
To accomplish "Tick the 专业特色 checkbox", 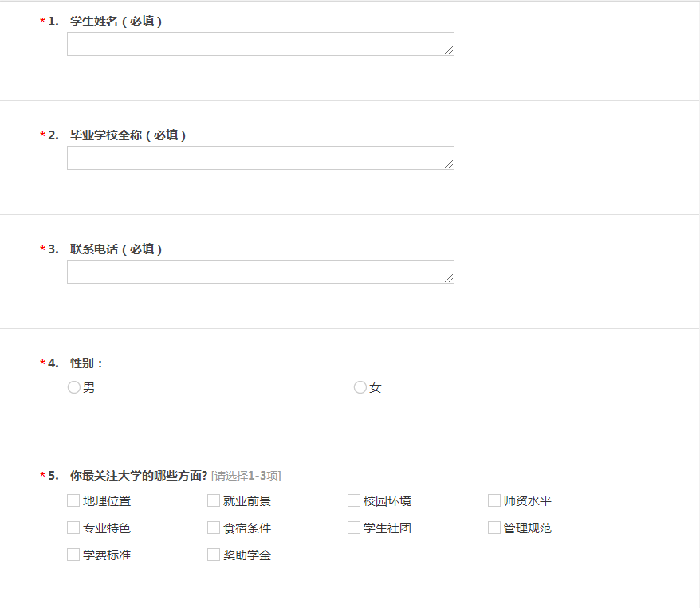I will 73,528.
